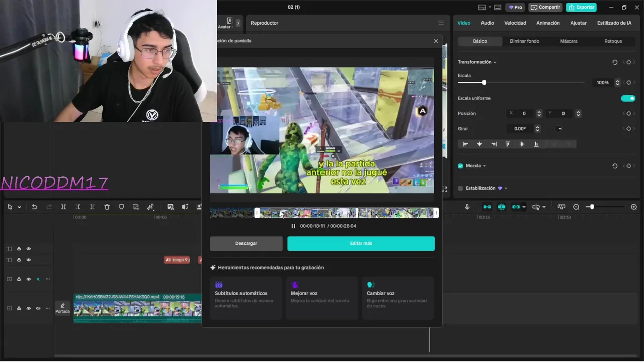This screenshot has height=362, width=644.
Task: Expand the Mezcla section arrow
Action: (x=484, y=166)
